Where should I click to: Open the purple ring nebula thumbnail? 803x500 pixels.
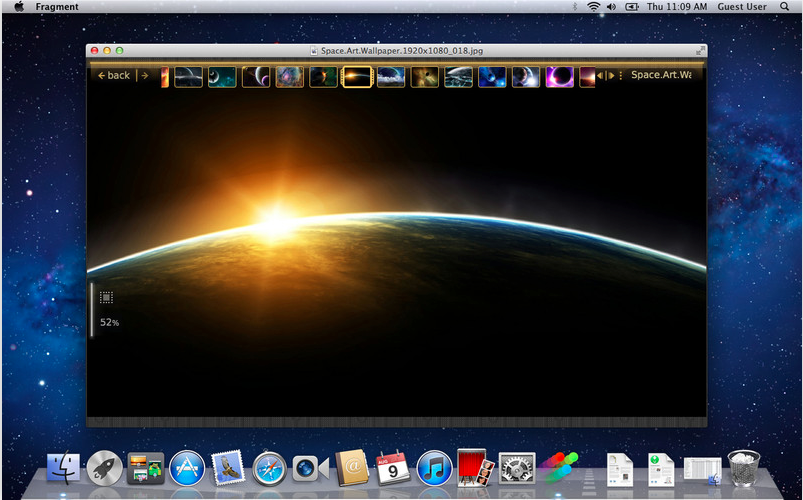[559, 77]
